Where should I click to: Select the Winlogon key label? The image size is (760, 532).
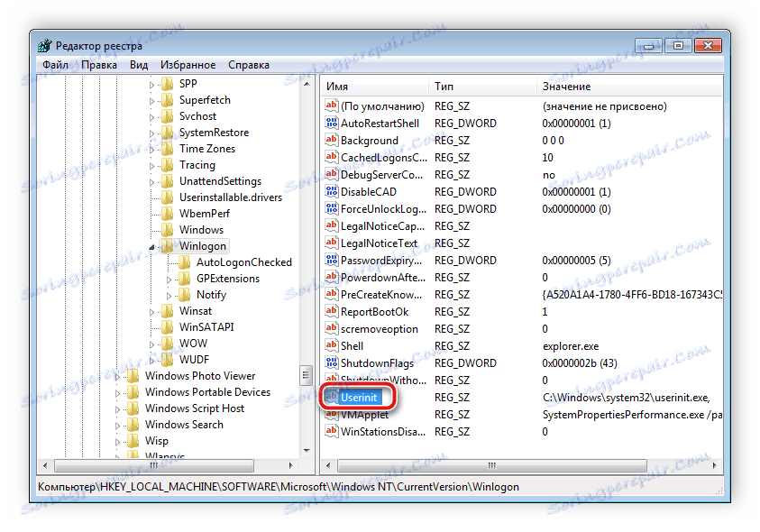(203, 246)
